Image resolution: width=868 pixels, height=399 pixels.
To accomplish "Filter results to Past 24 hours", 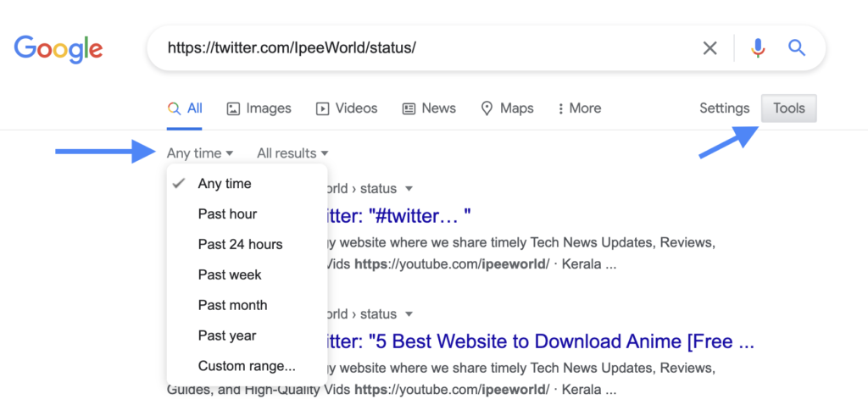I will [240, 245].
